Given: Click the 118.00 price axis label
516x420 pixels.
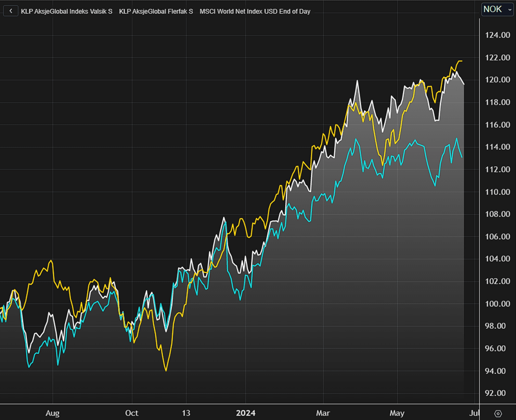Looking at the screenshot, I should point(498,102).
